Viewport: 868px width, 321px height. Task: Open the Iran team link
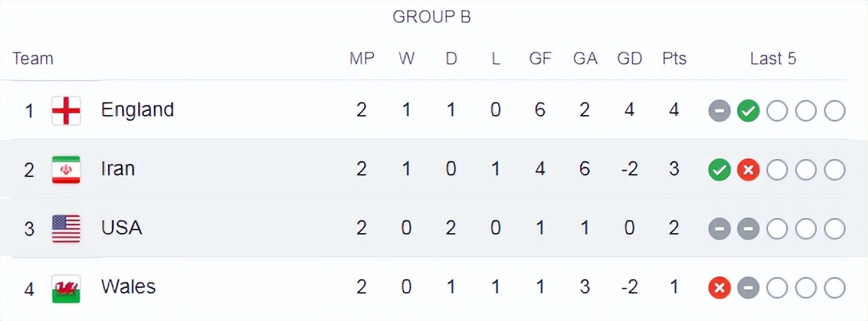pyautogui.click(x=118, y=168)
